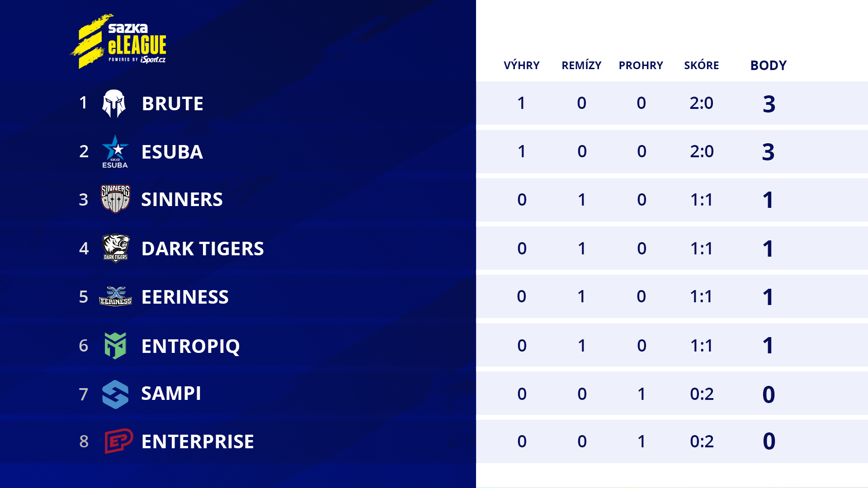Screen dimensions: 868x488
Task: Open the Dark Tigers team logo
Action: coord(116,248)
